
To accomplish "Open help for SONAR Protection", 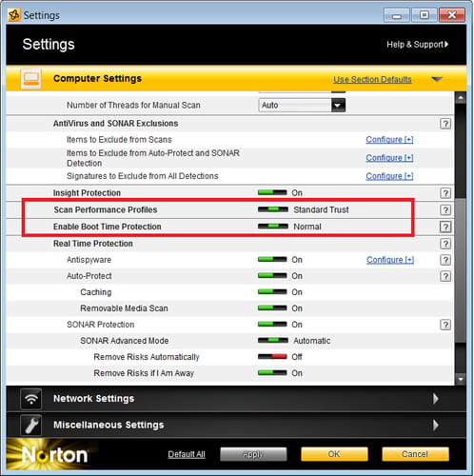I will [445, 325].
